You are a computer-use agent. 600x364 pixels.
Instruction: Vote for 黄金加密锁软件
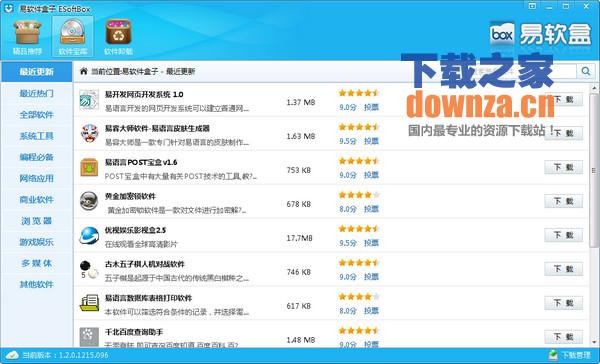click(371, 209)
